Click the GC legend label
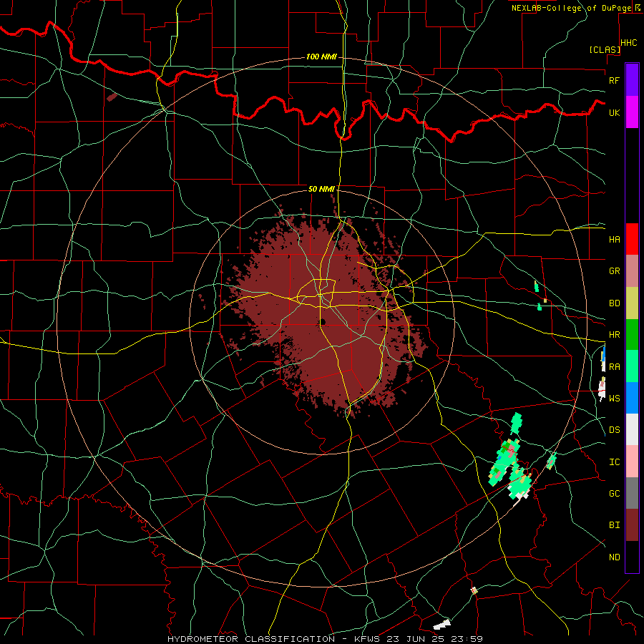This screenshot has width=644, height=644. coord(614,493)
